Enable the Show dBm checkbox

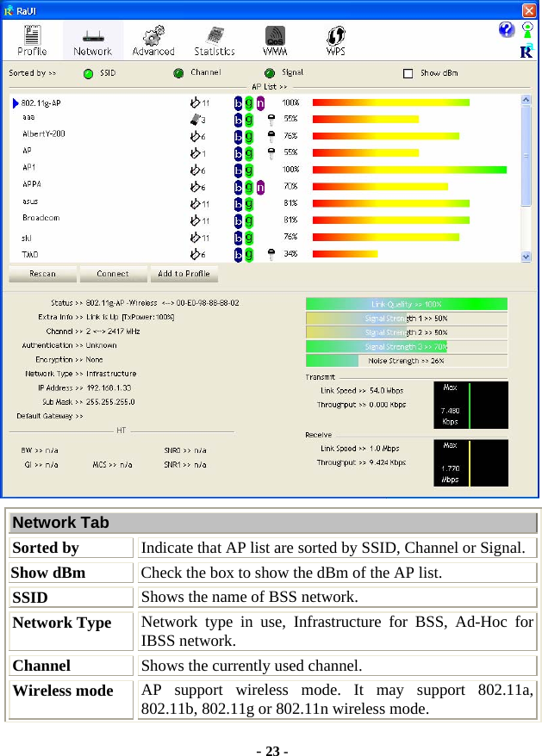coord(408,73)
